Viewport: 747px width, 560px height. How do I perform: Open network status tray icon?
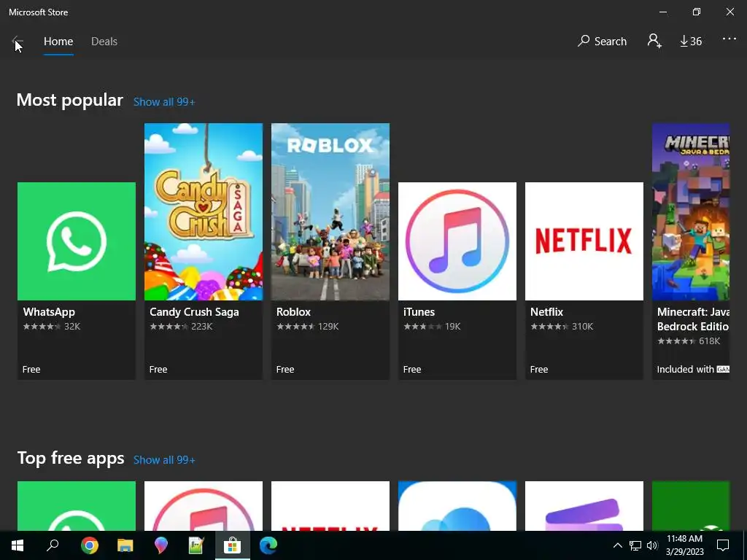coord(635,545)
